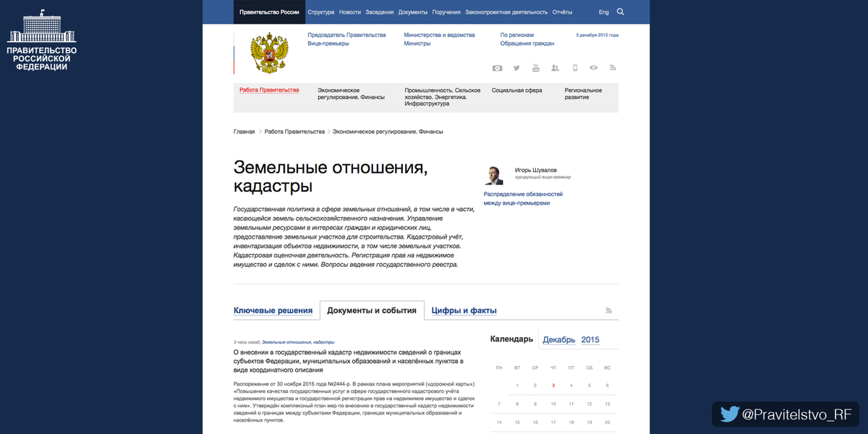Click the article tag Земельные отношения, кадастры
This screenshot has width=868, height=434.
pos(298,342)
